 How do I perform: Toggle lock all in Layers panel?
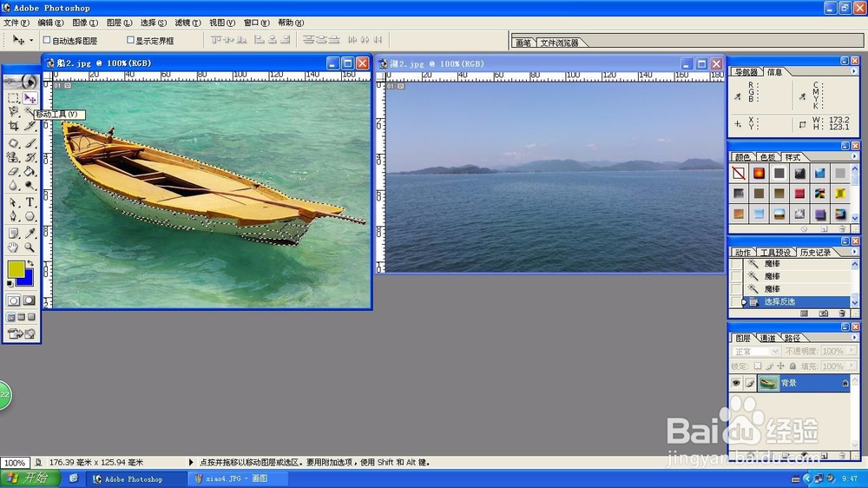(792, 366)
